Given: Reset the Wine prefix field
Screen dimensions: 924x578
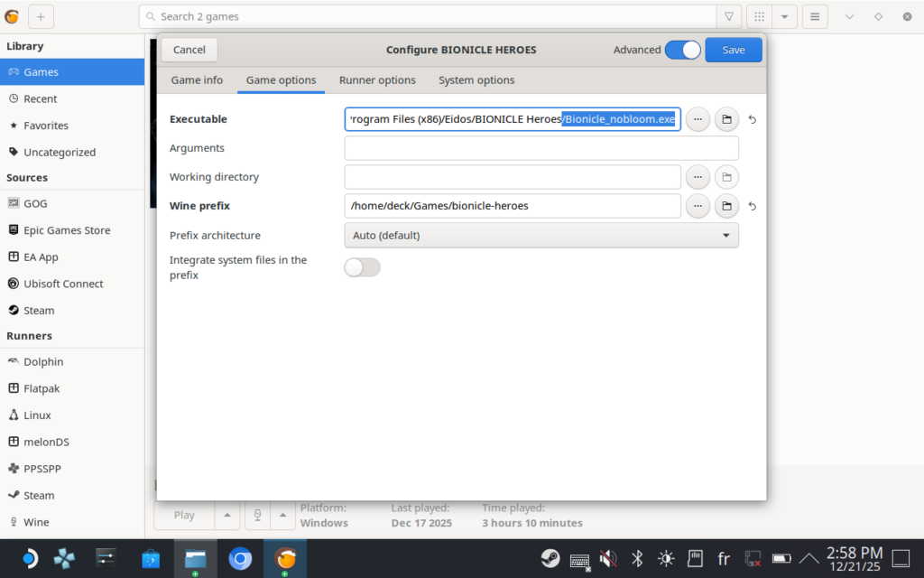Looking at the screenshot, I should pos(753,207).
